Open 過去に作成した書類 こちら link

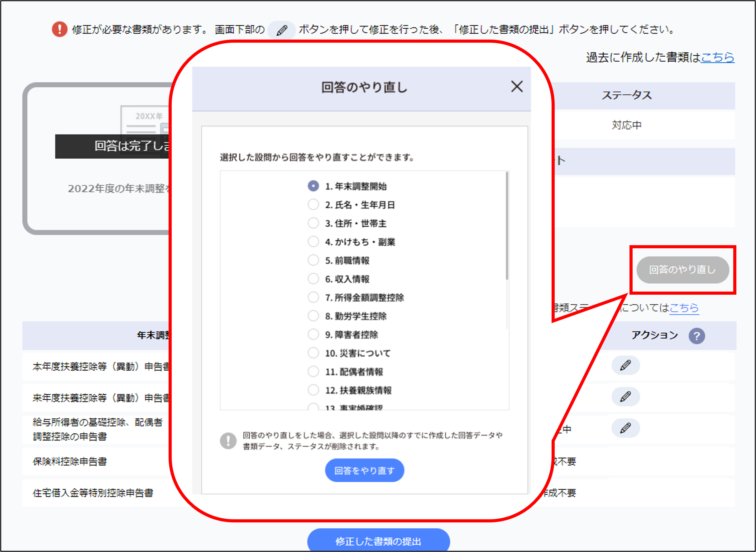click(717, 57)
